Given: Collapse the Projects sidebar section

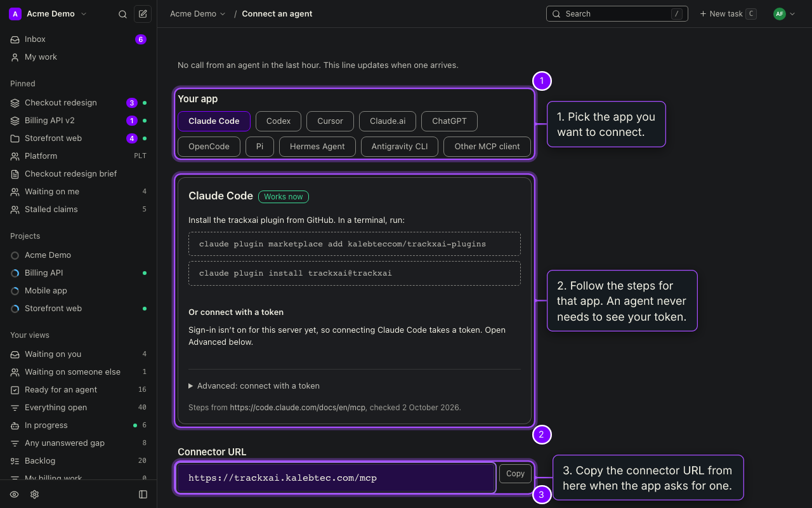Looking at the screenshot, I should (25, 236).
